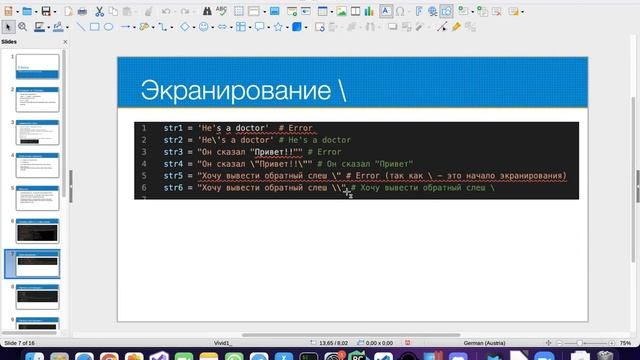Open the Fill Color dropdown arrow
This screenshot has width=640, height=360.
point(67,27)
